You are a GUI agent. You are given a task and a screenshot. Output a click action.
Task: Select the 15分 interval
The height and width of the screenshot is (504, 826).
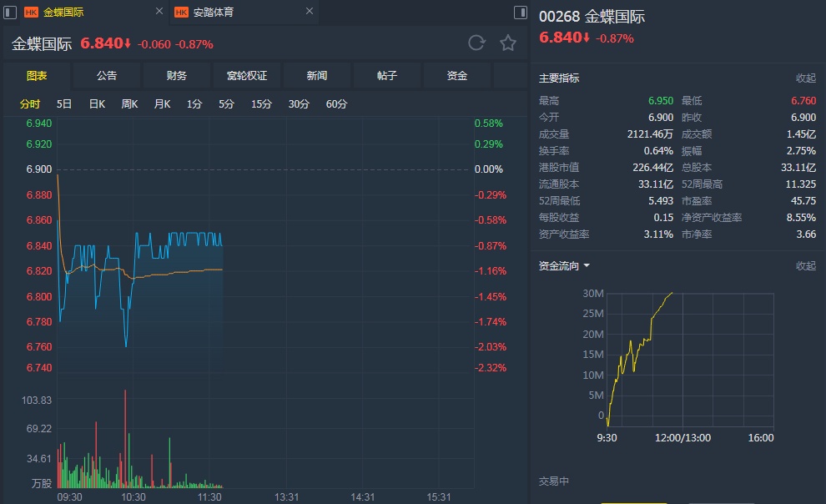(261, 103)
